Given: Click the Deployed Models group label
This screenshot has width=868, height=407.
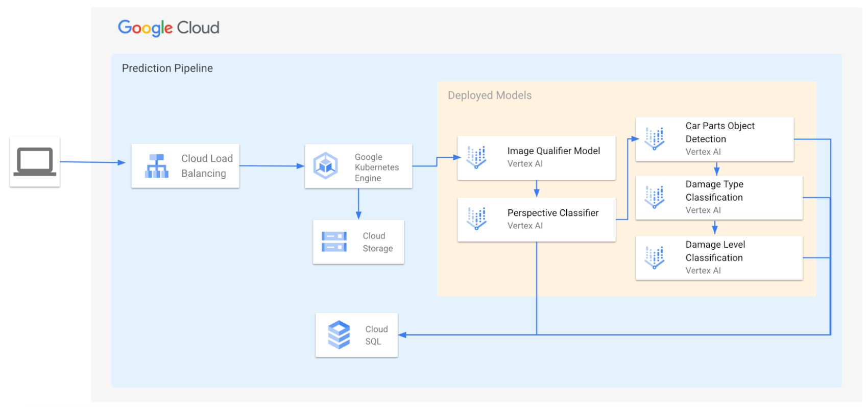Looking at the screenshot, I should 490,95.
